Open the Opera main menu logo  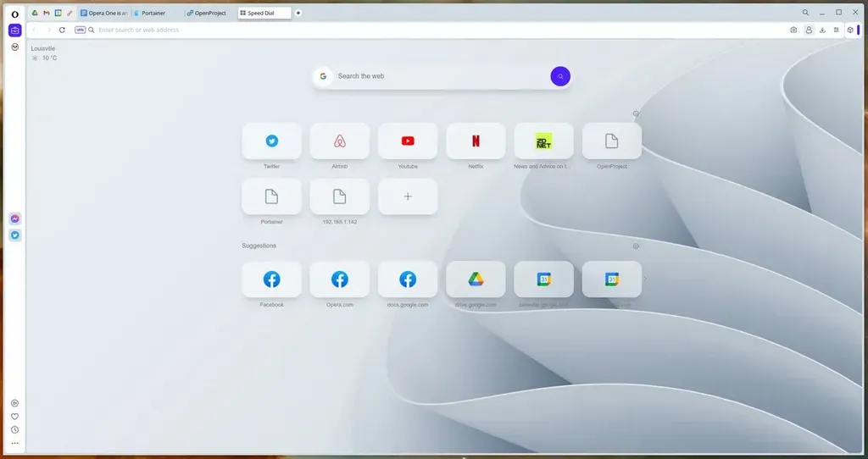tap(15, 14)
